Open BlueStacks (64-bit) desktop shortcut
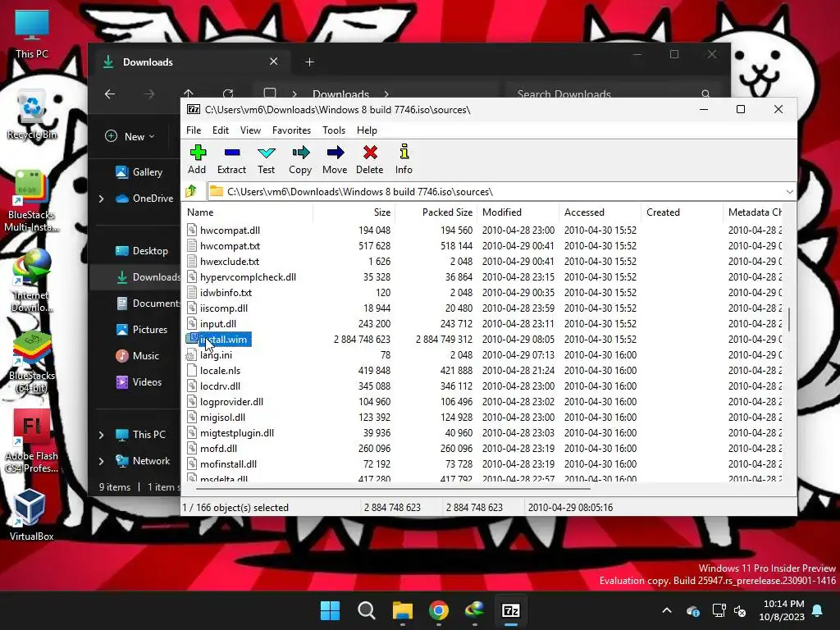This screenshot has height=630, width=840. pos(32,362)
